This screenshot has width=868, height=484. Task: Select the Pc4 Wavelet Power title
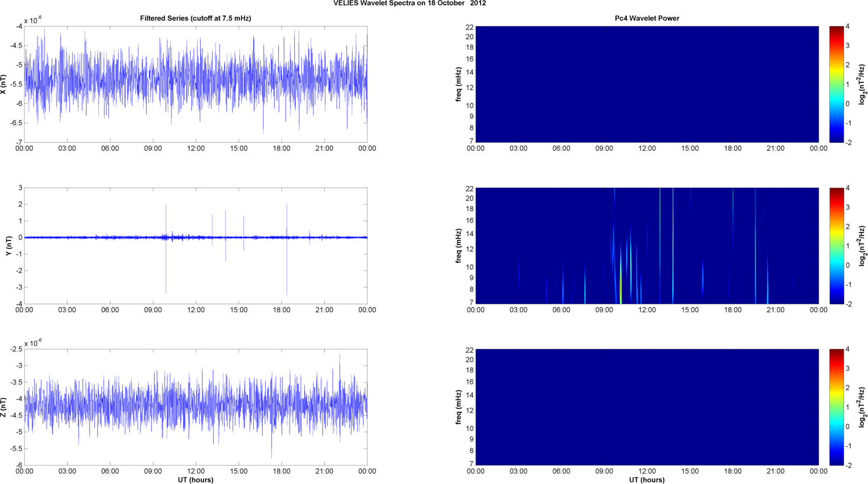[647, 18]
